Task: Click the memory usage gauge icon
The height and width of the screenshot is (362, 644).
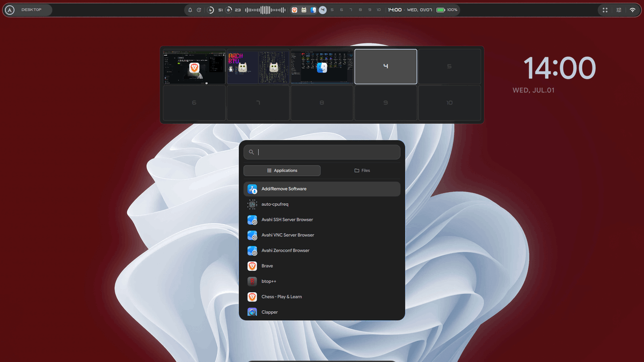Action: [x=229, y=10]
